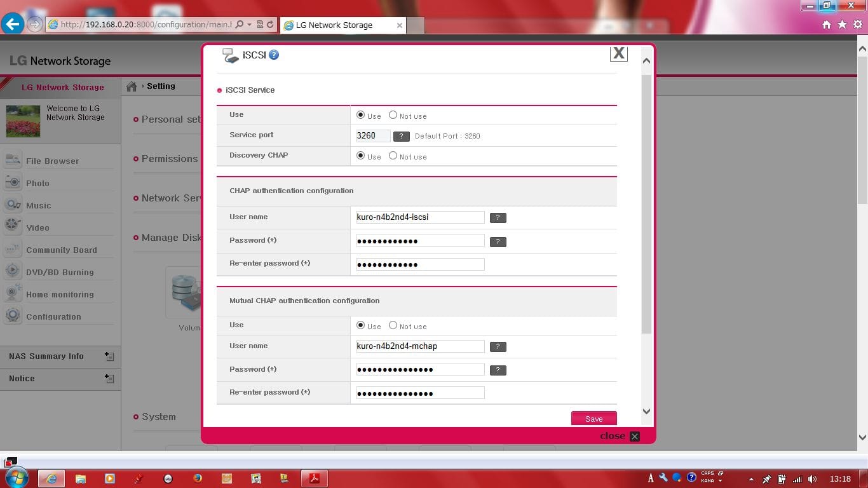Show help for Mutual CHAP User name
868x488 pixels.
tap(498, 347)
